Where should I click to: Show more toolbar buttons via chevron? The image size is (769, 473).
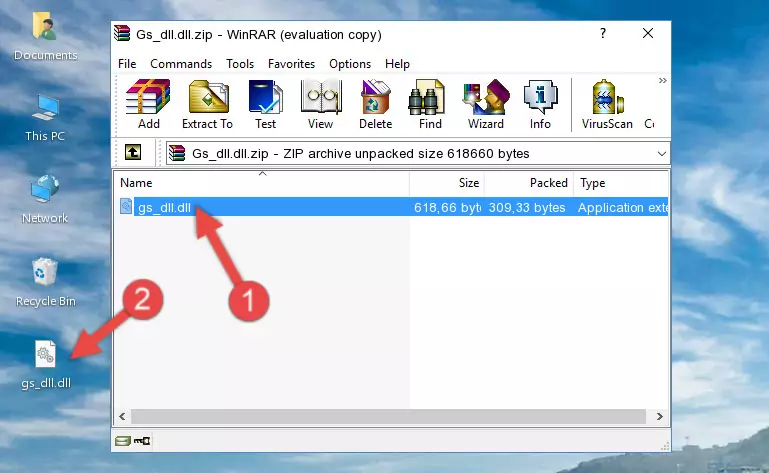point(663,80)
